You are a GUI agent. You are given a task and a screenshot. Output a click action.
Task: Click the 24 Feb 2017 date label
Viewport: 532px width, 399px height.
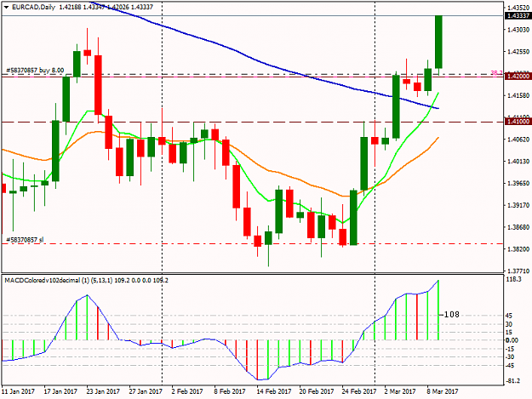[x=359, y=391]
